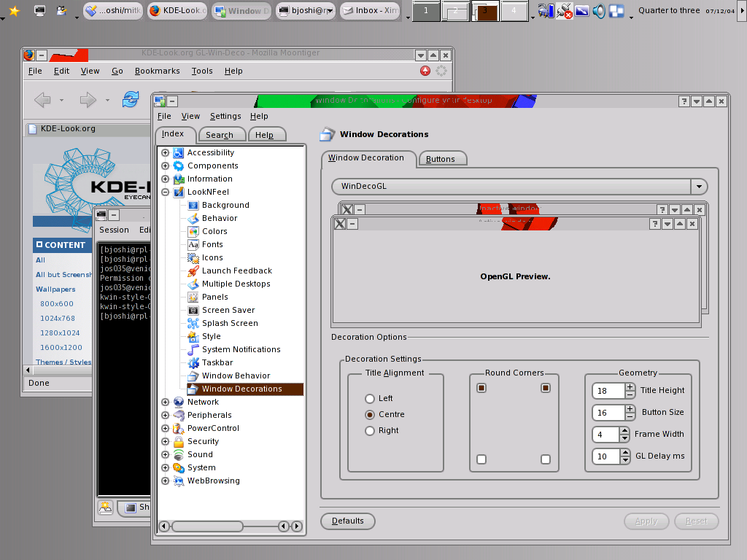This screenshot has width=747, height=560.
Task: Click the Background item icon
Action: point(193,205)
